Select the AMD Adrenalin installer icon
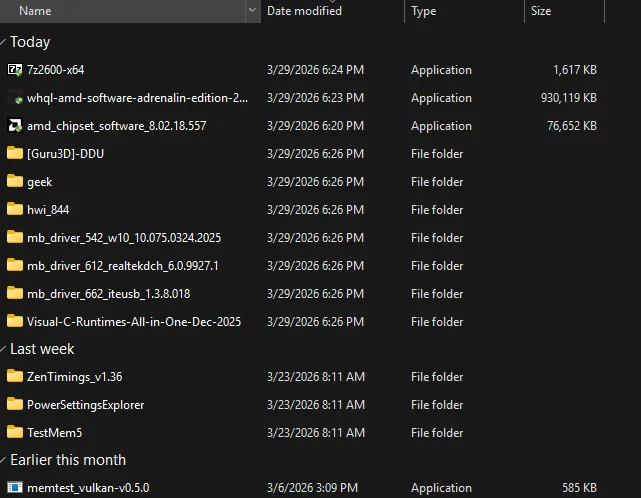 [x=15, y=98]
